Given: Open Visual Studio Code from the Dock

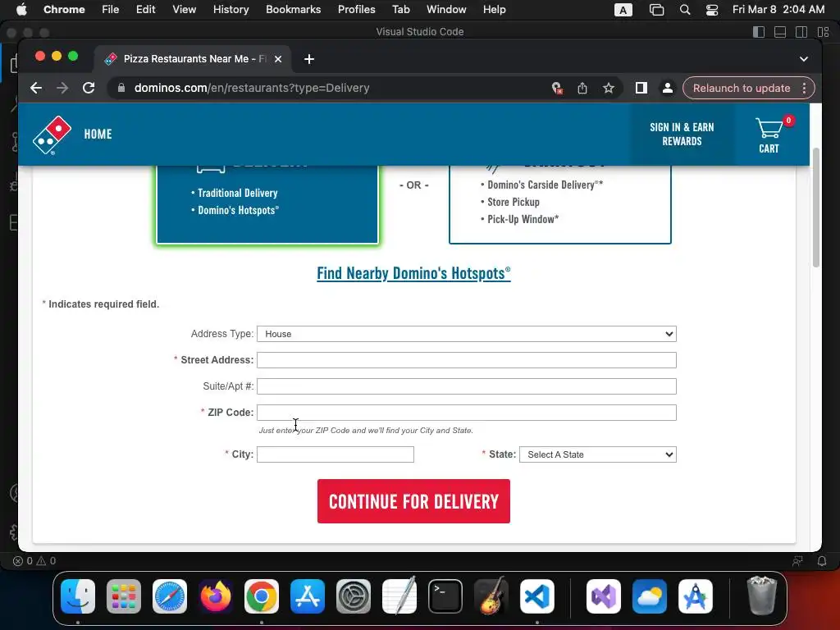Looking at the screenshot, I should tap(536, 596).
